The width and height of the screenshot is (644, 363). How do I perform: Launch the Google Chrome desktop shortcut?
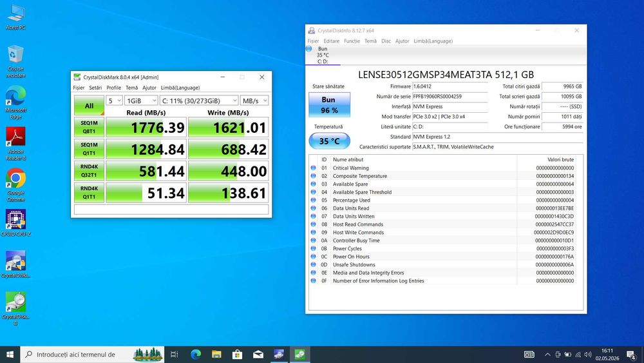tap(15, 184)
